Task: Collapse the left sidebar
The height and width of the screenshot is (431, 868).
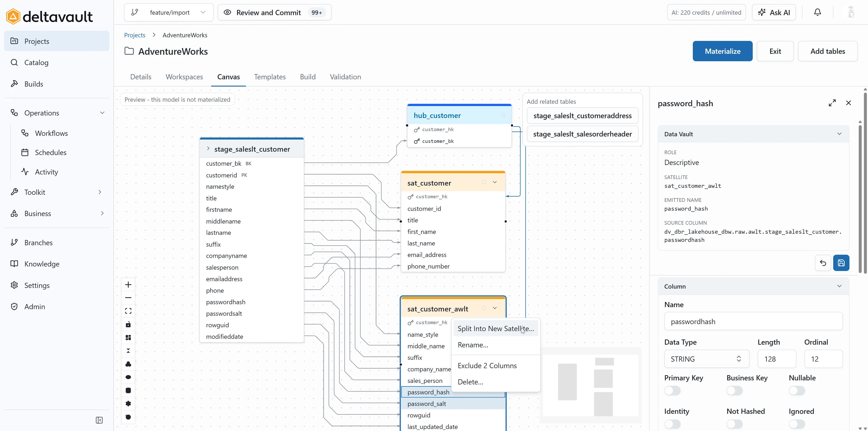Action: (99, 420)
